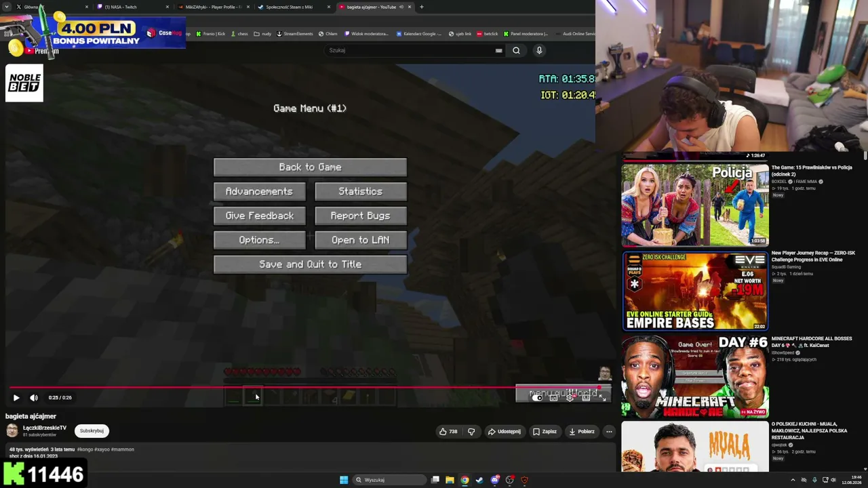The width and height of the screenshot is (868, 488).
Task: Switch to the Główna X tab
Action: (51, 7)
